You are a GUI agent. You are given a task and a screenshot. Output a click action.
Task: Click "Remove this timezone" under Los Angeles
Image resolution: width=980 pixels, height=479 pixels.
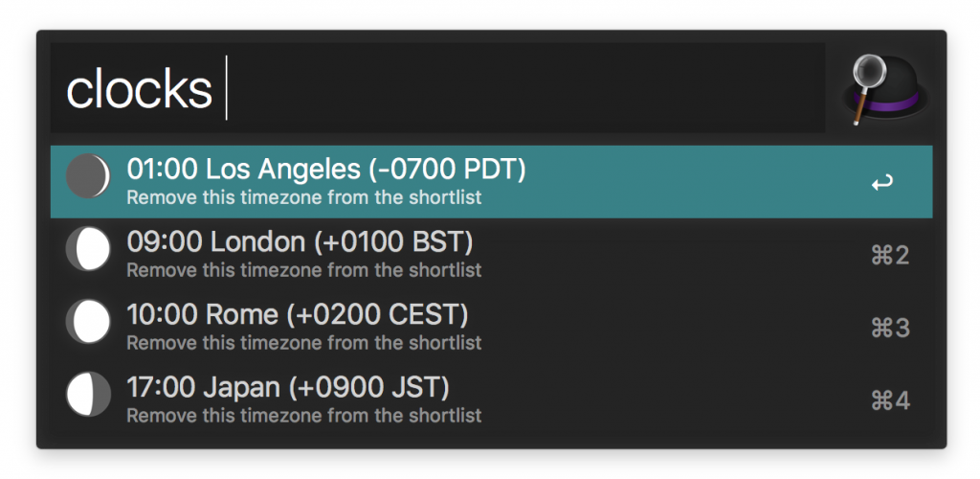[x=303, y=198]
